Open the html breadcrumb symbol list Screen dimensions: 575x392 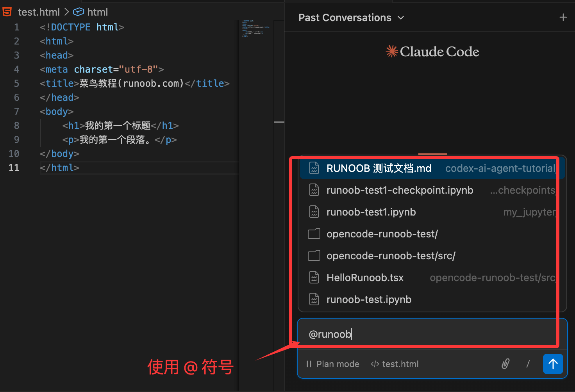click(x=97, y=12)
